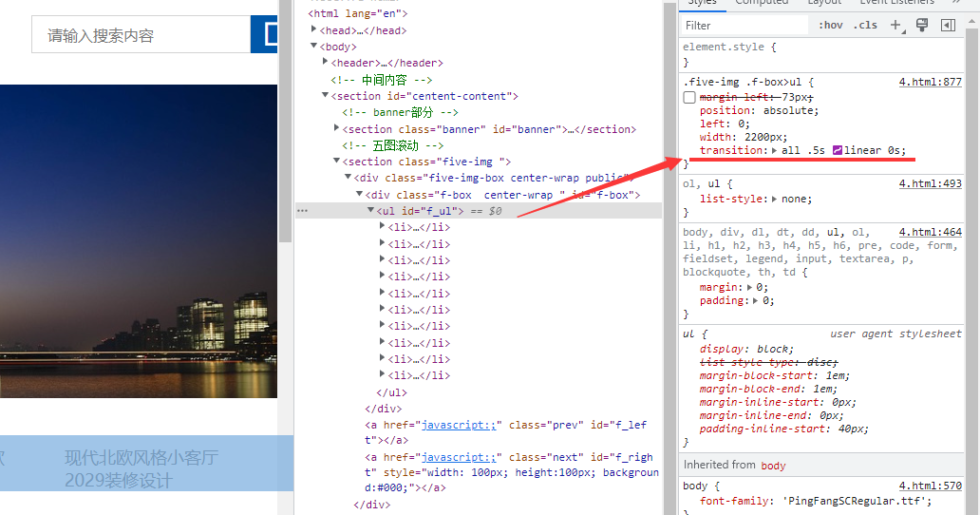Viewport: 980px width, 515px height.
Task: Click the font-family PingFangSCRegular.ttf declaration
Action: coord(816,502)
